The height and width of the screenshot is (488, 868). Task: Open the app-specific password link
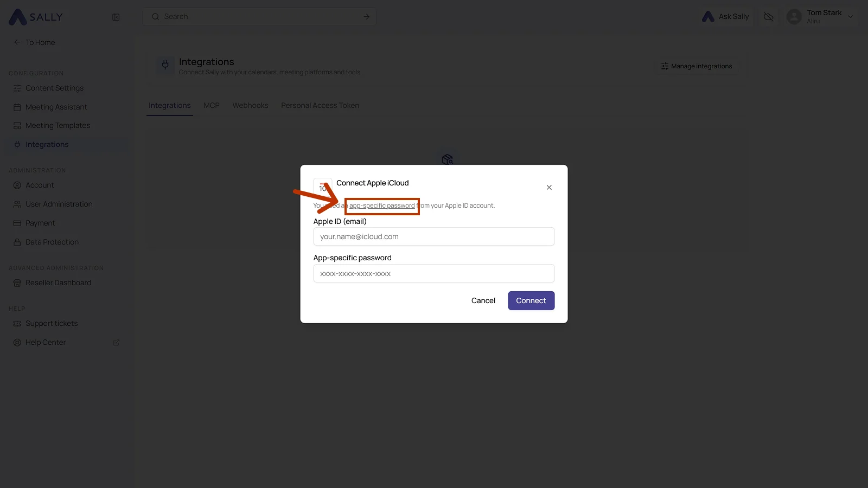[x=382, y=206]
